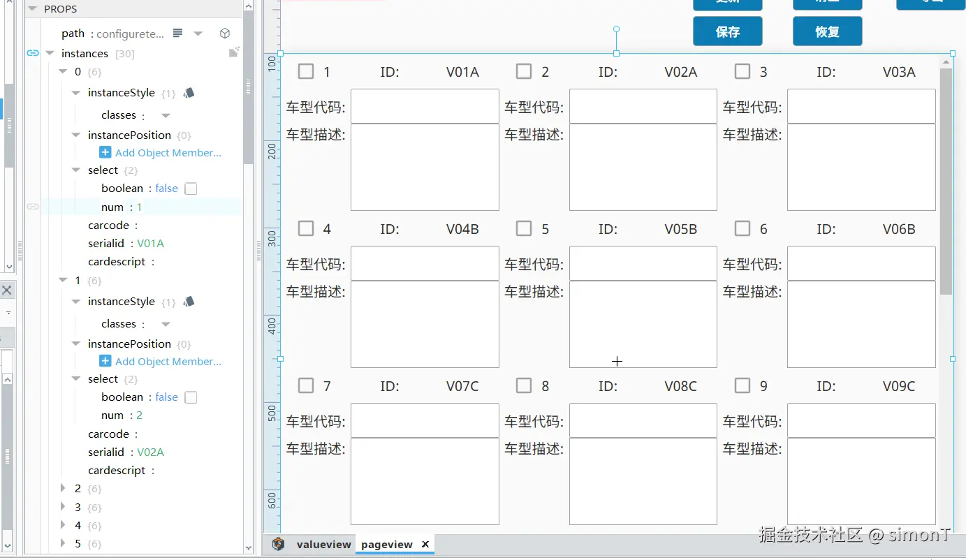966x560 pixels.
Task: Click the link icon beside num: 1
Action: pyautogui.click(x=33, y=207)
